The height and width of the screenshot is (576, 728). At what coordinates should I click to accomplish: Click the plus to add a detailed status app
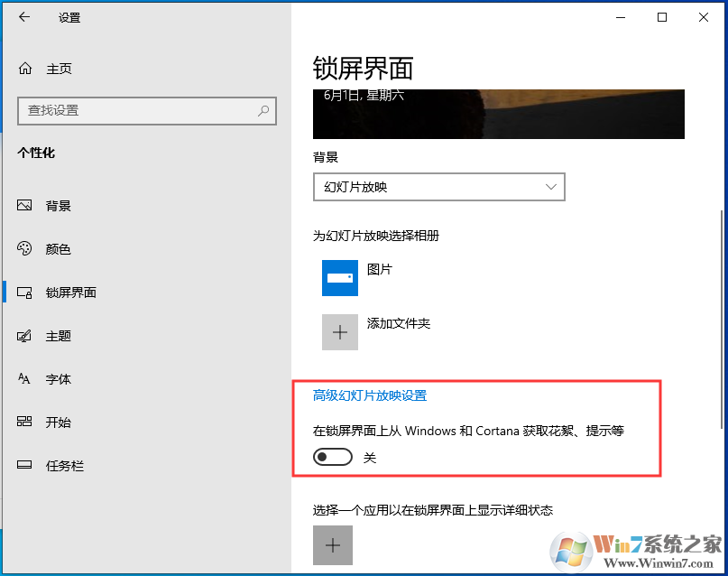(x=333, y=544)
